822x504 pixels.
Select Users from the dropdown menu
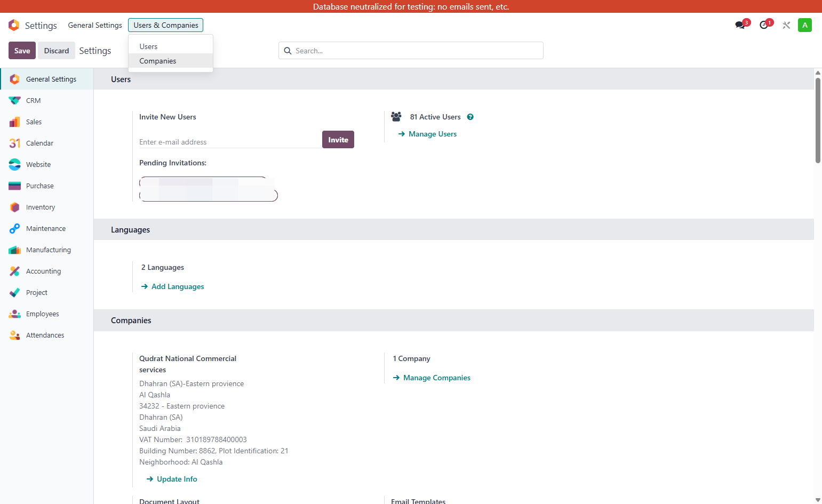[171, 46]
